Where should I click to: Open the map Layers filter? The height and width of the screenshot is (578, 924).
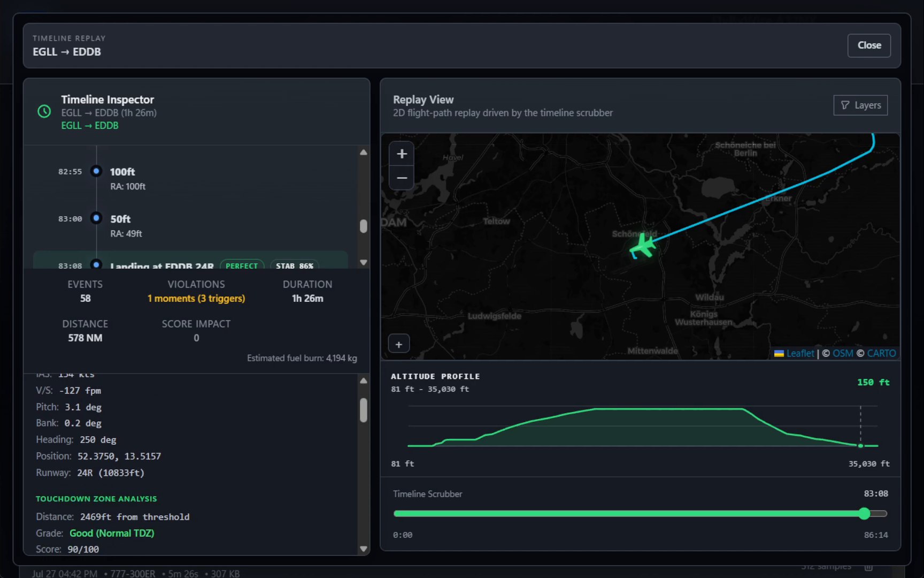(x=860, y=105)
